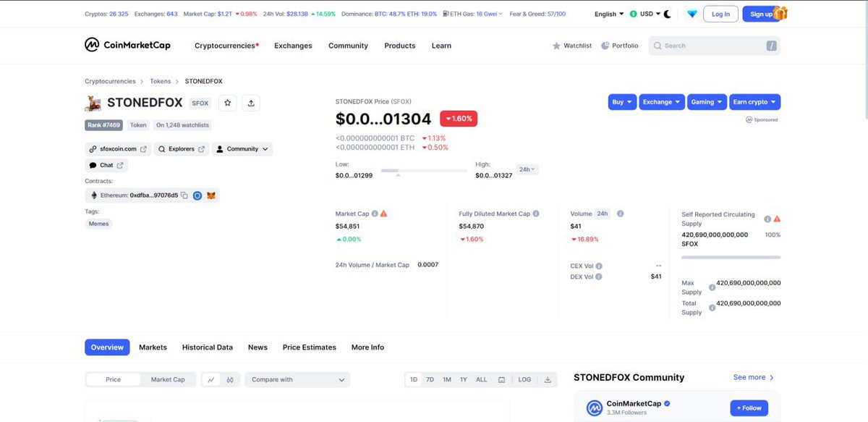The height and width of the screenshot is (422, 868).
Task: Click the gift box icon near Sign up
Action: pyautogui.click(x=780, y=13)
